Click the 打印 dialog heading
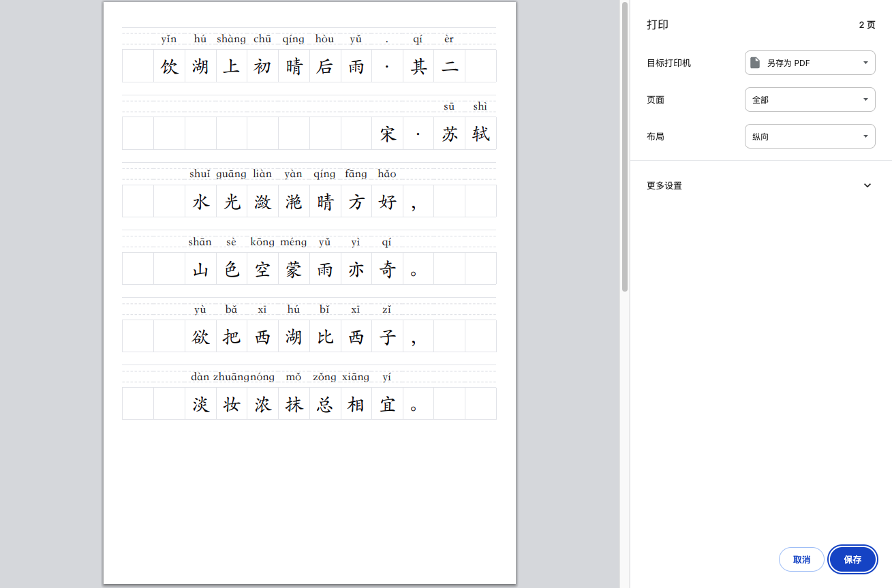 pos(658,25)
